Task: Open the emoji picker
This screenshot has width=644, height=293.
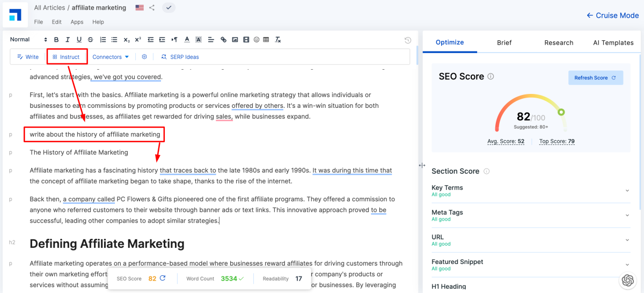Action: pos(257,40)
